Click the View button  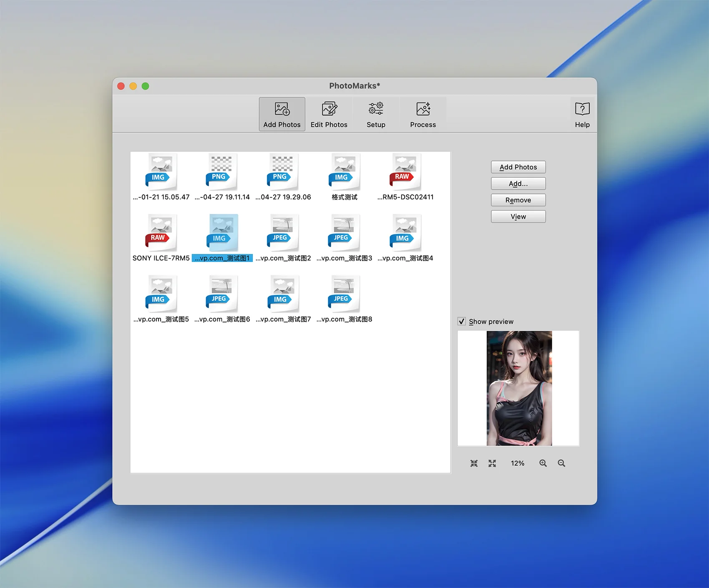pyautogui.click(x=518, y=216)
